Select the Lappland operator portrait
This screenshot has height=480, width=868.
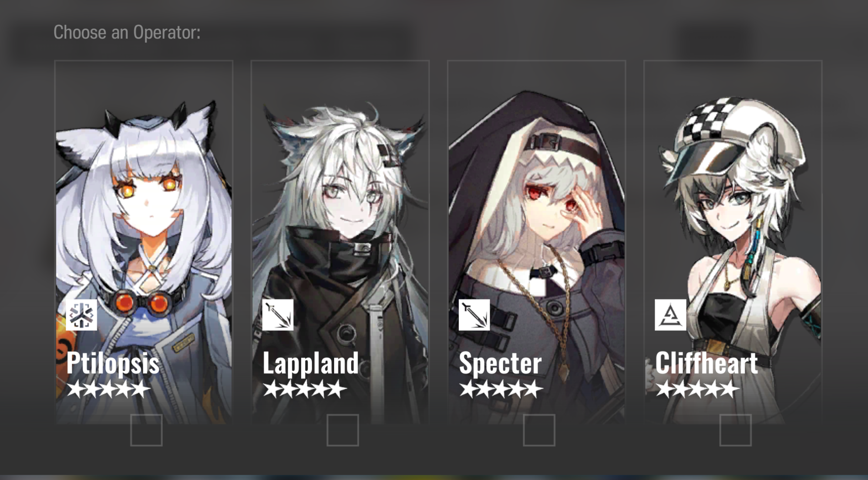340,242
